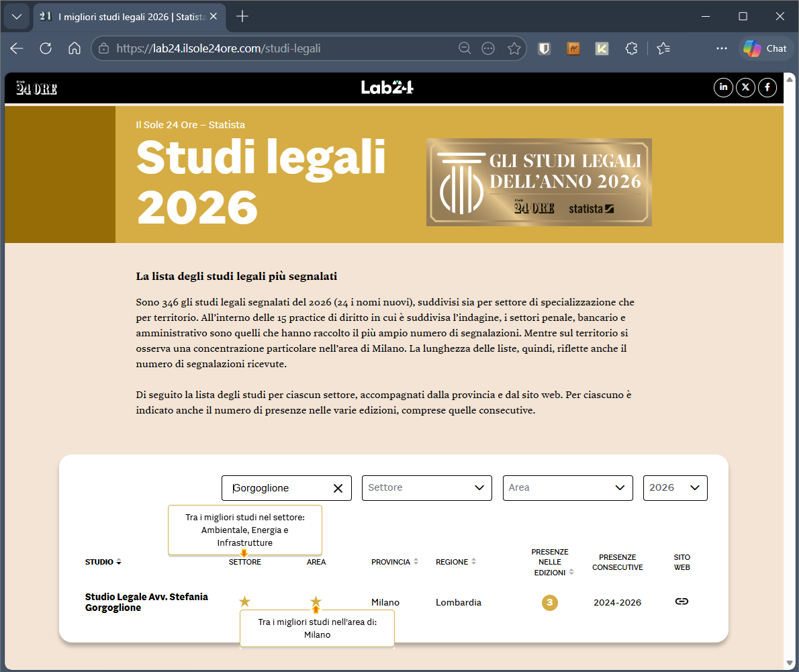
Task: Click the 'Il Sole 24 Ore – Statista' subtitle
Action: click(190, 125)
